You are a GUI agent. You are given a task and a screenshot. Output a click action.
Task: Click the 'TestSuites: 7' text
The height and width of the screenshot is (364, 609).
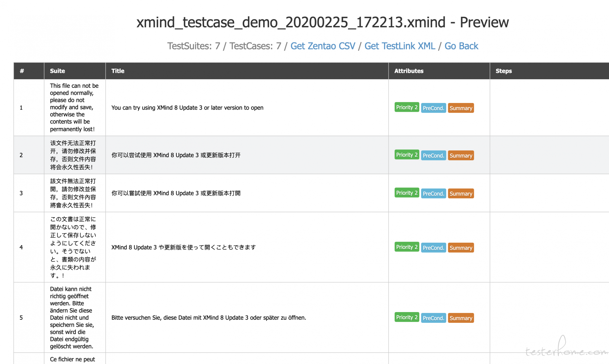pos(193,46)
